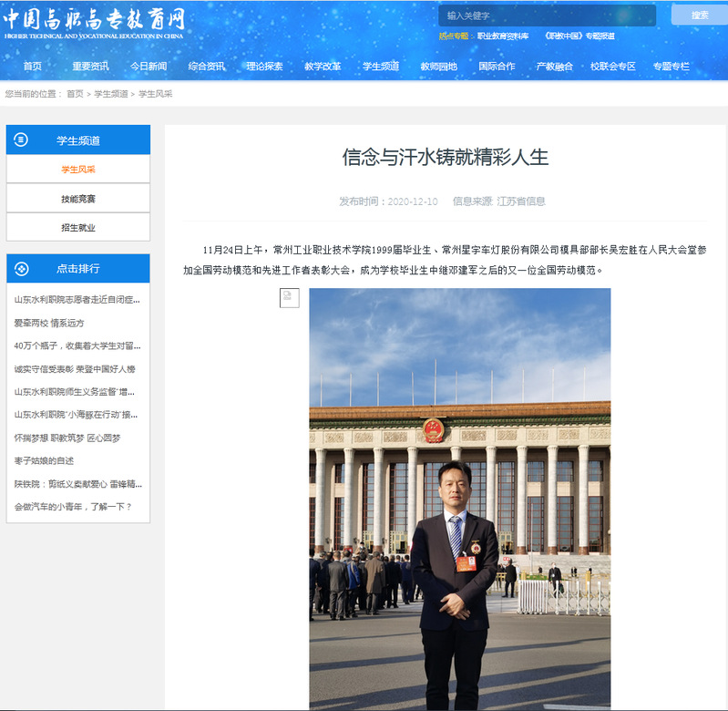Click the broken image placeholder icon
This screenshot has height=711, width=728.
[x=289, y=297]
